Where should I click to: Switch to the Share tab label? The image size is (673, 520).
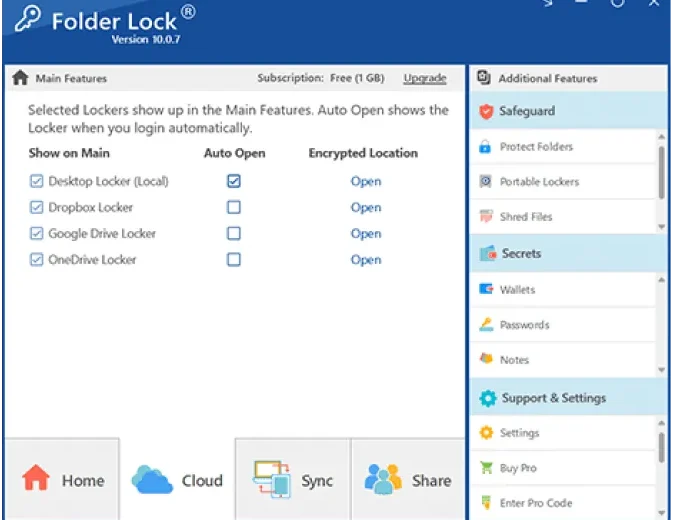tap(432, 481)
